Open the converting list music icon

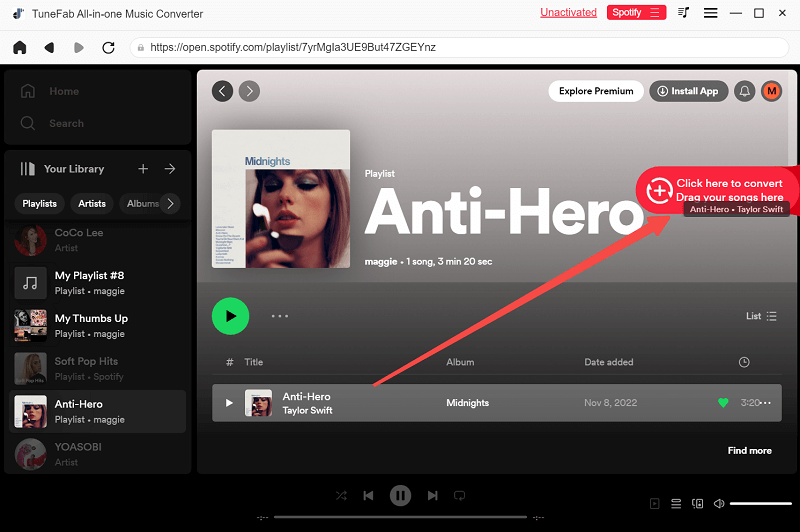pos(684,13)
